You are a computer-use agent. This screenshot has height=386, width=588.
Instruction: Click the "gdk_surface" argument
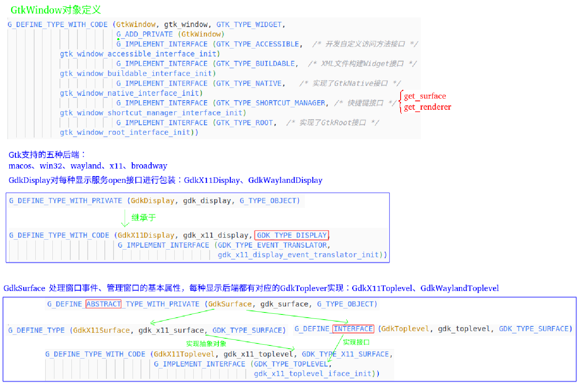(x=284, y=304)
